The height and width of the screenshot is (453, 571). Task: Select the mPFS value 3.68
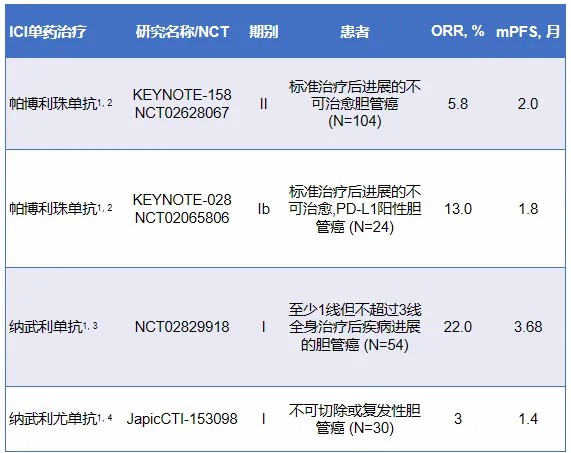528,327
